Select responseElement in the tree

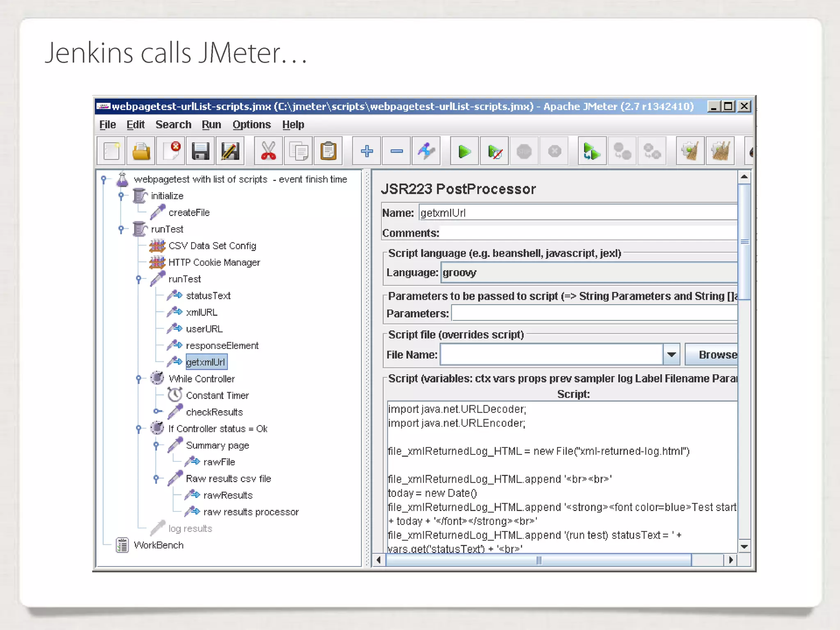pyautogui.click(x=222, y=346)
